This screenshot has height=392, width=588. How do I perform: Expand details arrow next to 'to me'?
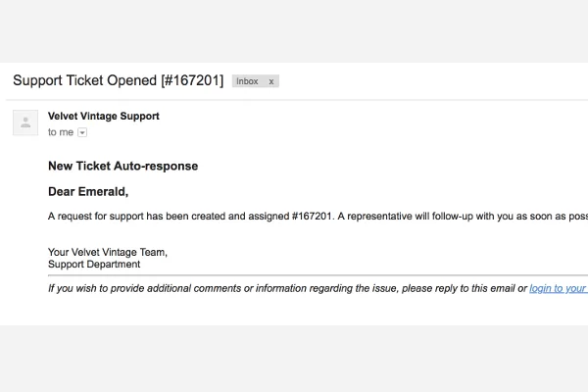click(82, 132)
